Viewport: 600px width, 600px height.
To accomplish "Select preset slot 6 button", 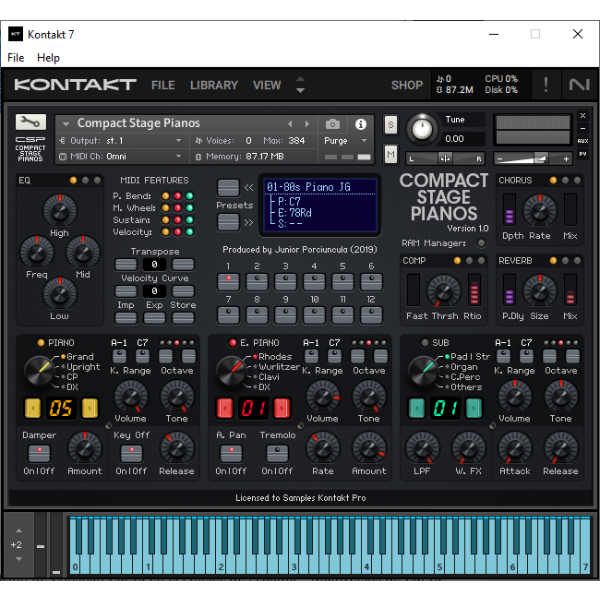I will [x=371, y=282].
